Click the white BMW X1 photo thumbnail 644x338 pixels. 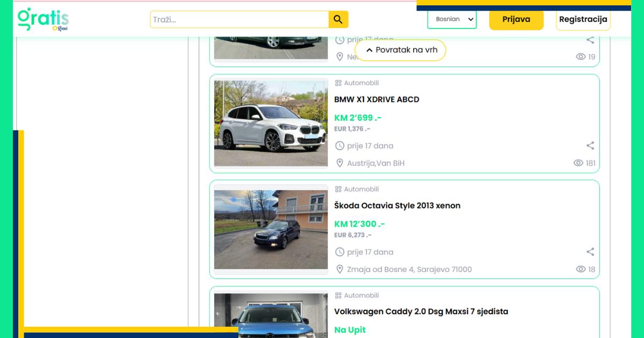[x=271, y=123]
